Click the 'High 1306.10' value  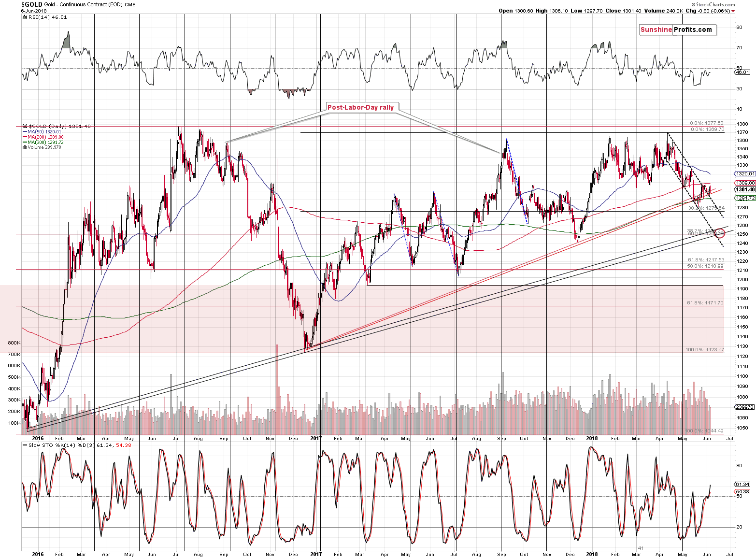[x=552, y=11]
